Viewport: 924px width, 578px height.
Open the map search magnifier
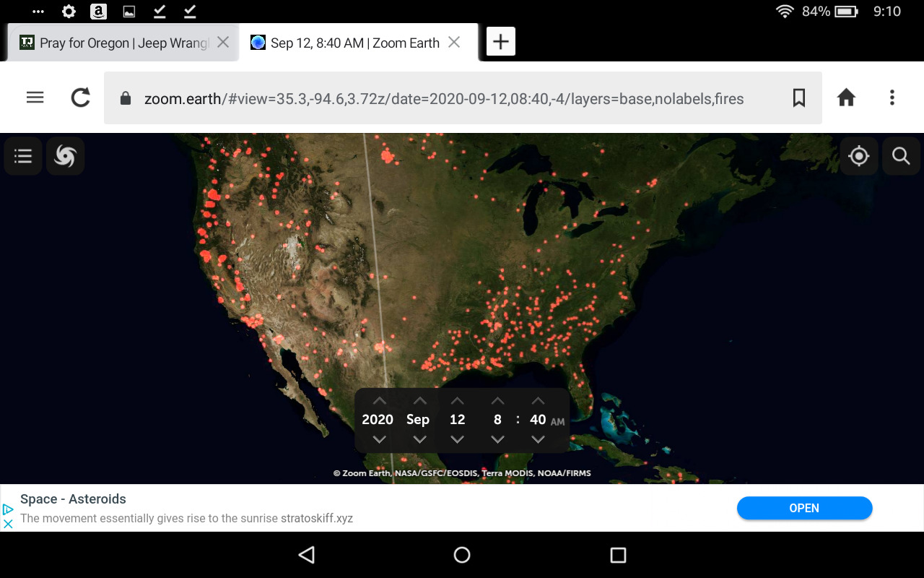901,156
